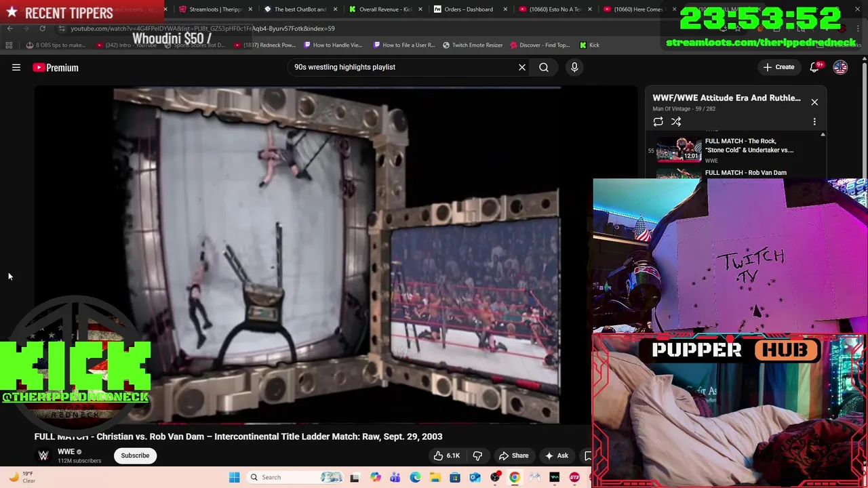Click the Ask button

556,455
